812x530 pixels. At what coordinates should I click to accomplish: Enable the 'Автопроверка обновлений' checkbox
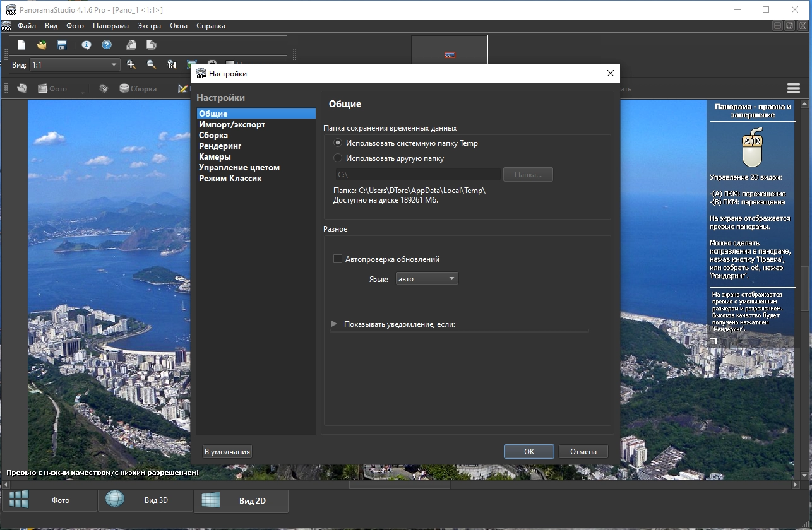point(338,259)
